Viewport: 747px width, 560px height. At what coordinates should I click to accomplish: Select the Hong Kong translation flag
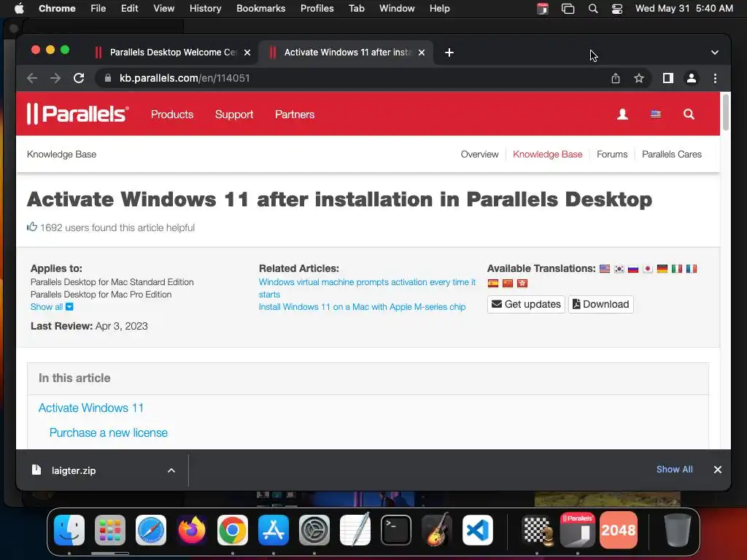[522, 284]
